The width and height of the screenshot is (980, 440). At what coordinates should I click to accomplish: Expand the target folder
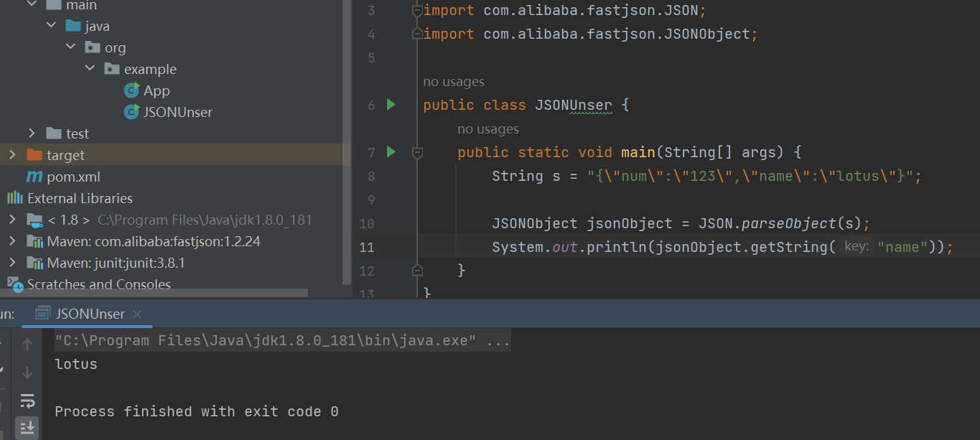tap(12, 155)
